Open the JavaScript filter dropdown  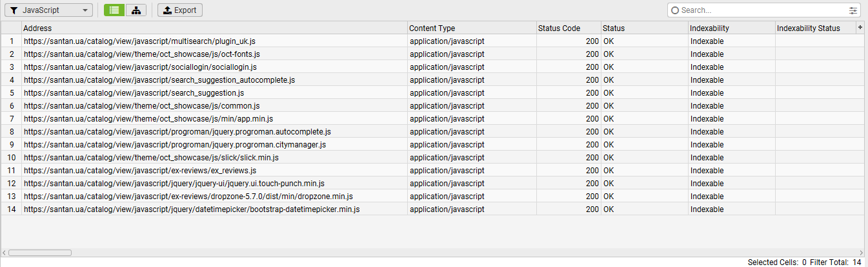48,10
